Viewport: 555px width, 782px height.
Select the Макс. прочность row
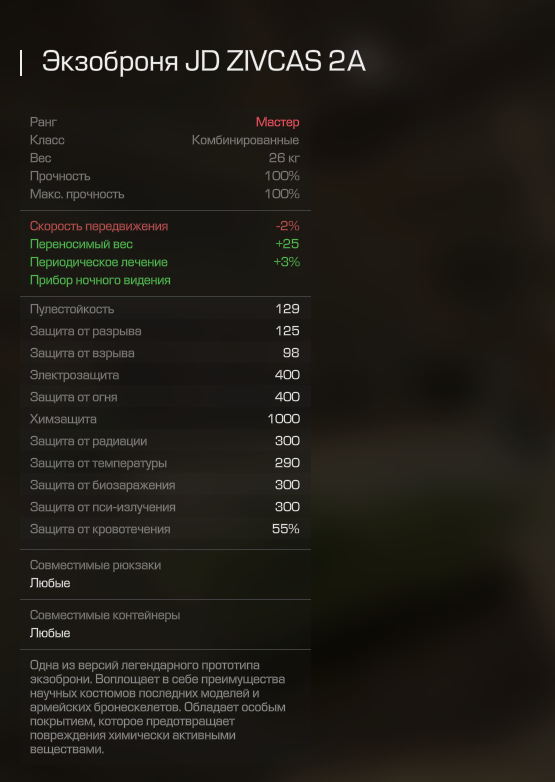click(165, 194)
